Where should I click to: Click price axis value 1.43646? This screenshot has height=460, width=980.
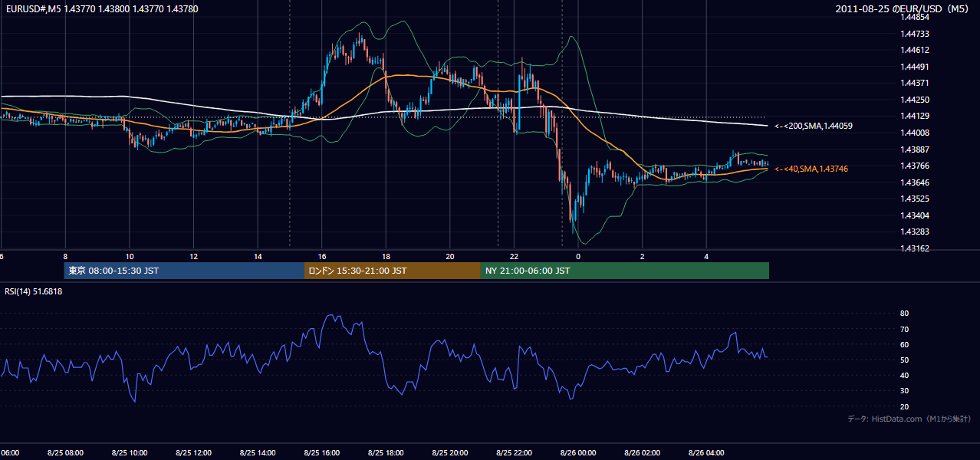915,182
